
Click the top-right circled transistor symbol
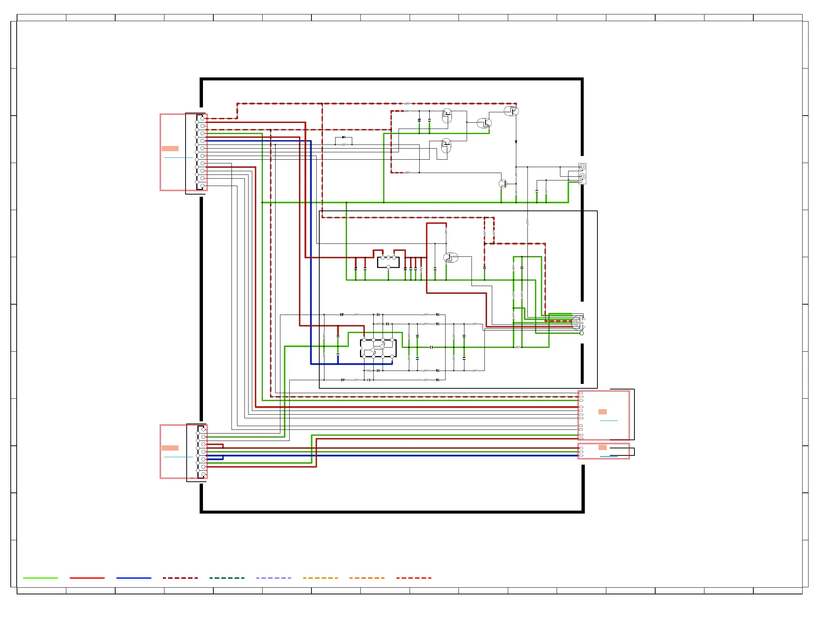[x=511, y=111]
